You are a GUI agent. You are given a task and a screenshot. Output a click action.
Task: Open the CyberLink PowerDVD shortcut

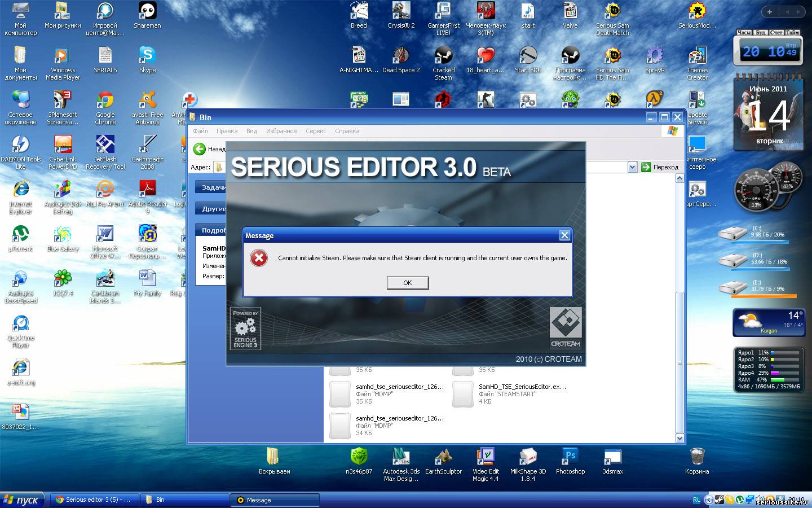click(x=63, y=153)
